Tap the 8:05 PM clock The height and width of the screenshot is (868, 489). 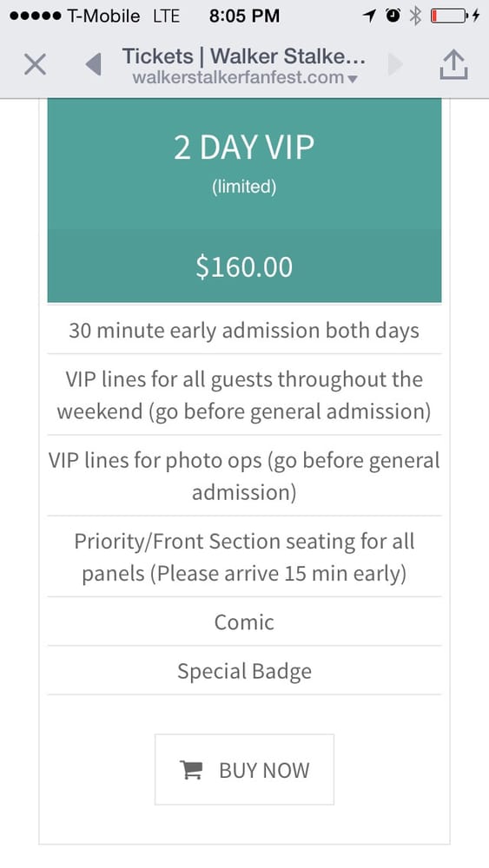pyautogui.click(x=244, y=16)
